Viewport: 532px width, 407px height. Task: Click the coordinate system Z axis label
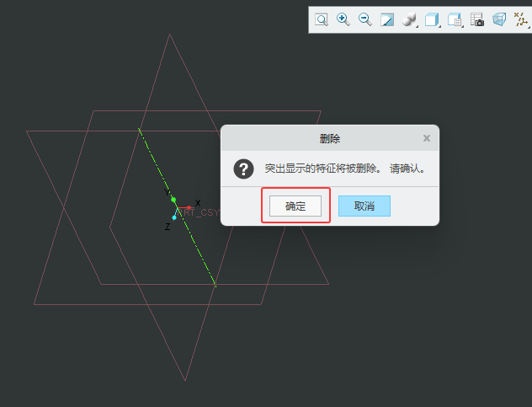168,227
